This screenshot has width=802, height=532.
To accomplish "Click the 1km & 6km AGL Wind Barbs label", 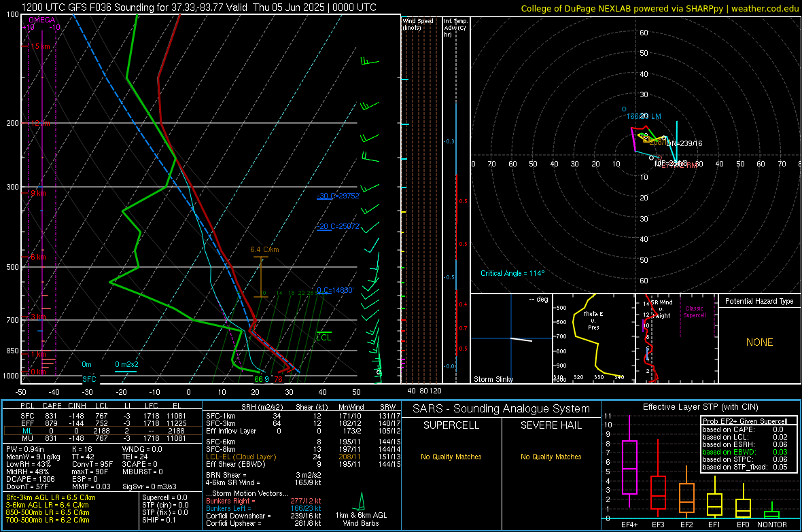I will 361,519.
